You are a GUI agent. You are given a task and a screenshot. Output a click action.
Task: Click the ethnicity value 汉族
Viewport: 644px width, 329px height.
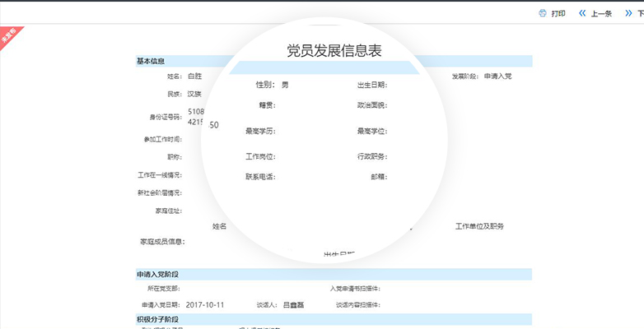(x=194, y=94)
